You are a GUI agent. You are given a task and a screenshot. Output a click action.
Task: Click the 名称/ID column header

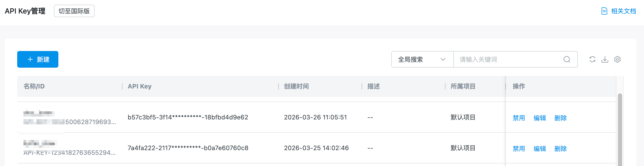click(34, 86)
